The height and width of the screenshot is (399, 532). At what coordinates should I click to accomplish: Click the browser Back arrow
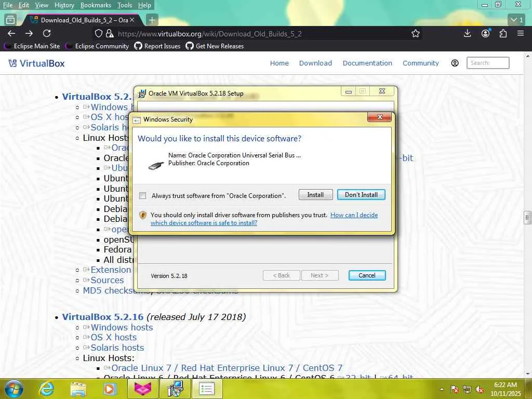pos(11,33)
